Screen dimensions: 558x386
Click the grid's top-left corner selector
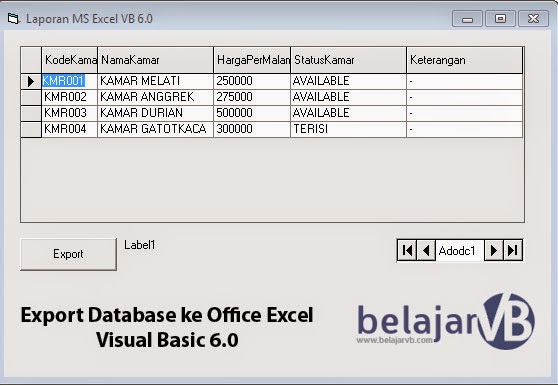pos(31,60)
